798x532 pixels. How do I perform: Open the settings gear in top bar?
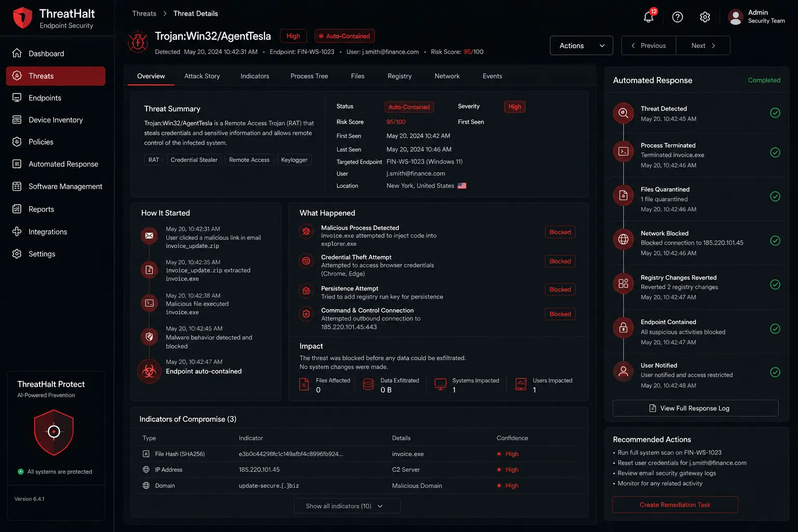coord(705,17)
